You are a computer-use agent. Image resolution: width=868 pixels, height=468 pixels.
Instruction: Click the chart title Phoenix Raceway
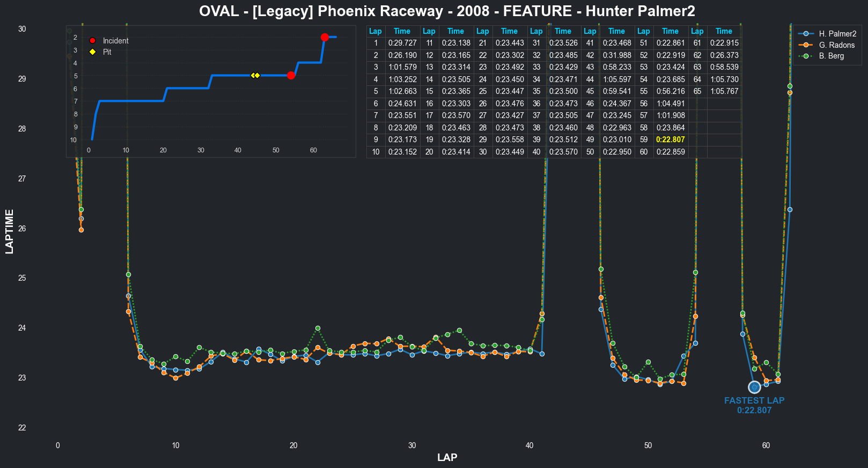[447, 11]
